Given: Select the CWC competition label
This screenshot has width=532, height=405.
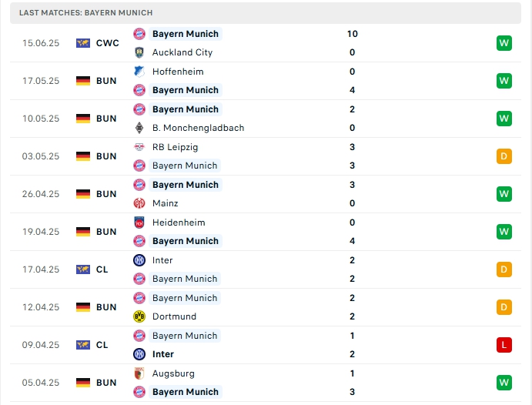Looking at the screenshot, I should pyautogui.click(x=107, y=43).
